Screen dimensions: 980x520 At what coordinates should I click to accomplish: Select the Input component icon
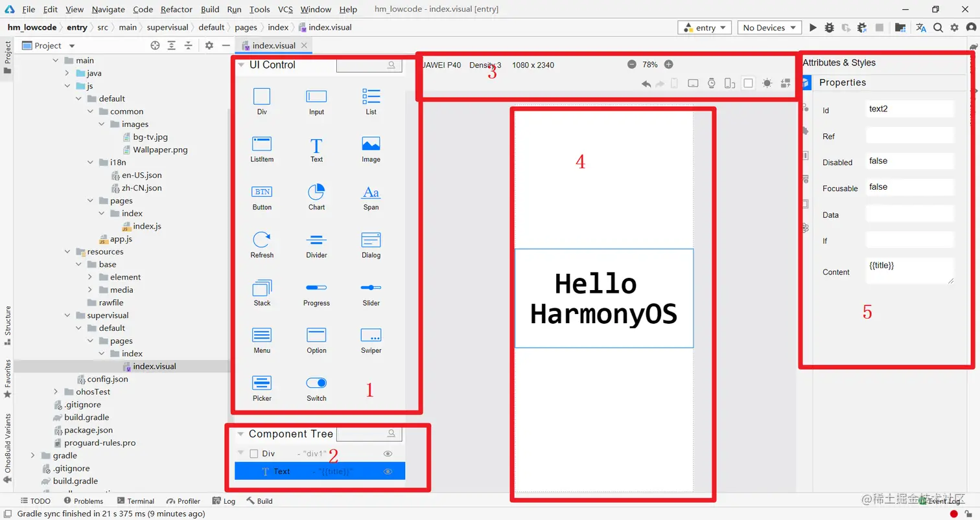click(x=316, y=96)
